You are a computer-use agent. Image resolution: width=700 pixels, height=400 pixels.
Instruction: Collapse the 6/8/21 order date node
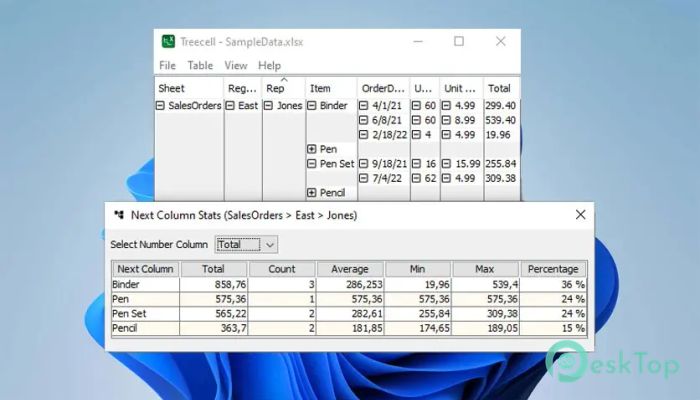(x=363, y=120)
